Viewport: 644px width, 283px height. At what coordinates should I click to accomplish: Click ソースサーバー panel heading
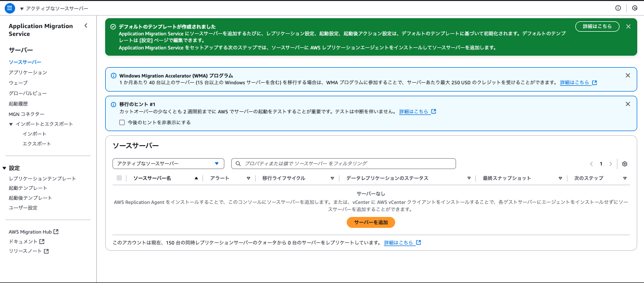click(x=136, y=146)
